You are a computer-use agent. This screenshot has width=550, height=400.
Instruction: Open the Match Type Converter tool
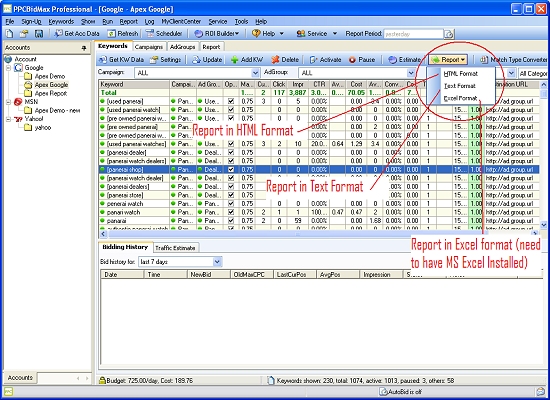click(514, 60)
